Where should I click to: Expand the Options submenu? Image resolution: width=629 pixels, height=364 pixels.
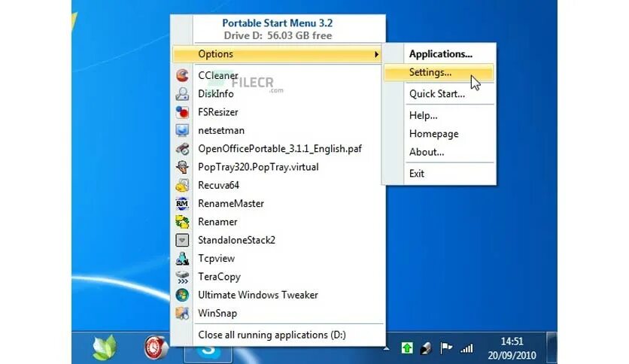point(277,54)
